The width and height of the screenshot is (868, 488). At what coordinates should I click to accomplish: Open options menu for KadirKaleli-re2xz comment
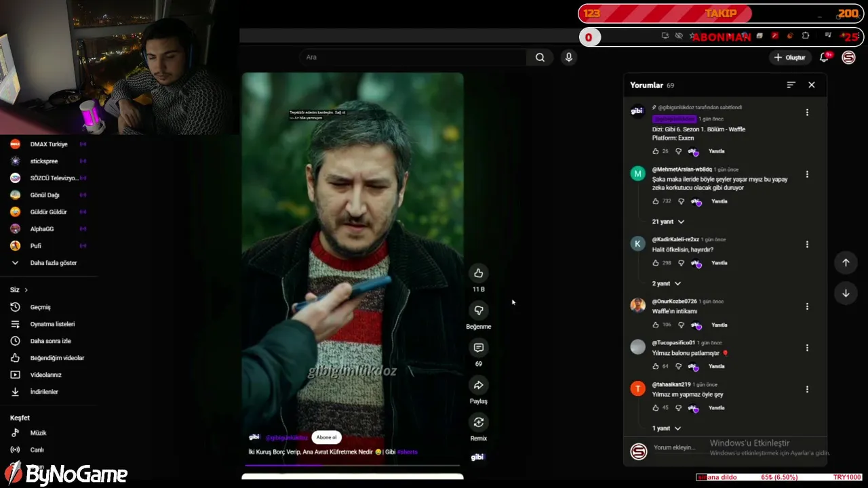point(807,244)
